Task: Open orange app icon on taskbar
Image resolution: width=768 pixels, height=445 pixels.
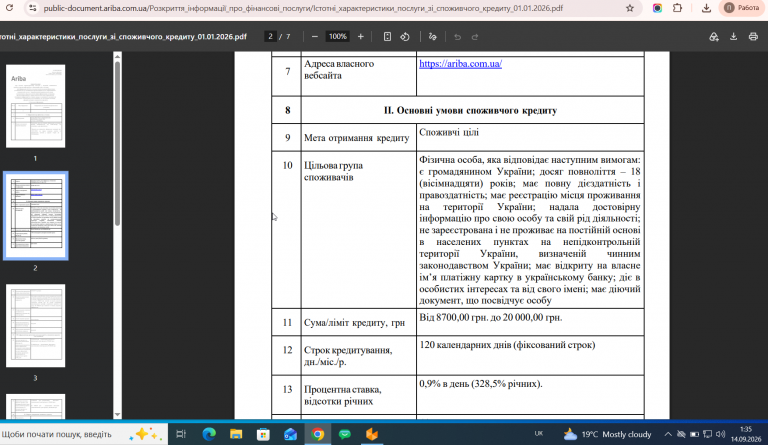Action: click(x=372, y=434)
